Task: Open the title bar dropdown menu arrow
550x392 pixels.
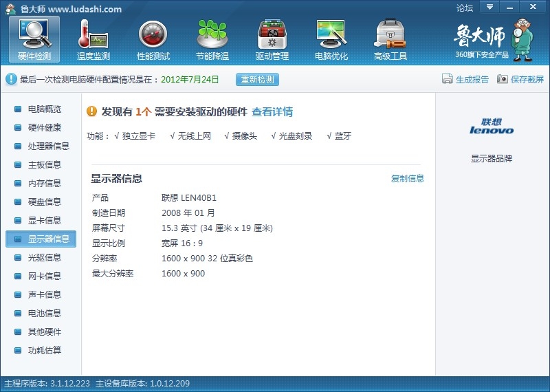Action: [489, 8]
